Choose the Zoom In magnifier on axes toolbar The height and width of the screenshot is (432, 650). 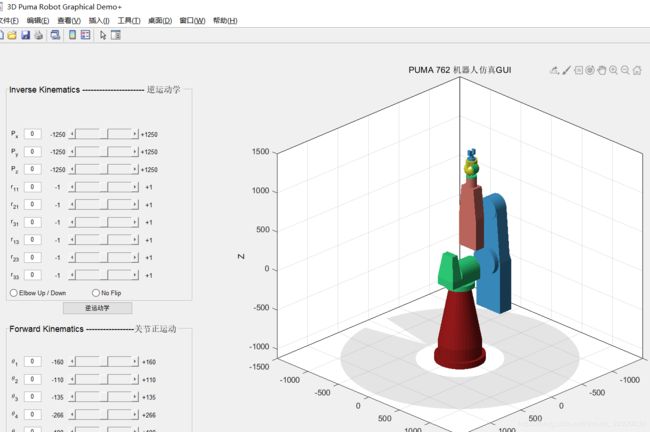click(x=613, y=70)
